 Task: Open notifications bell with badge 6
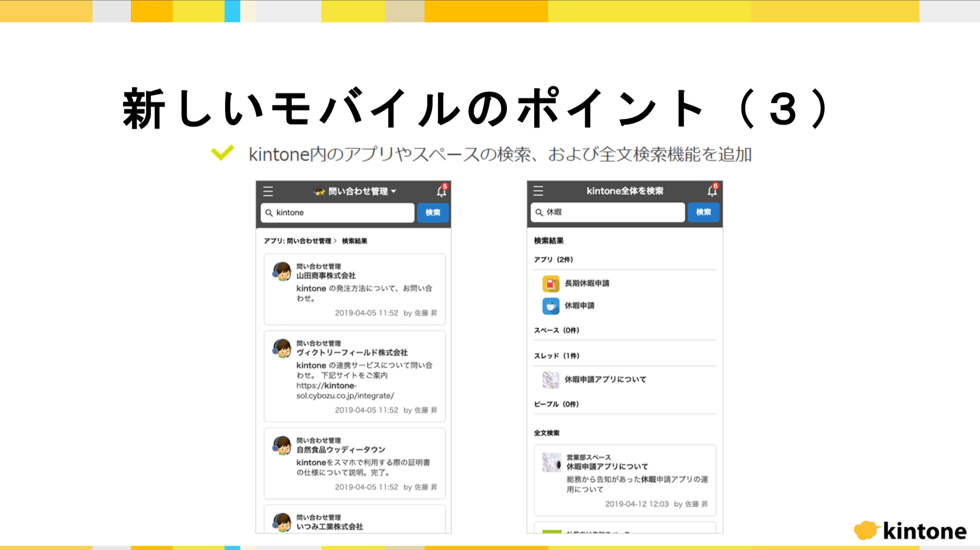(712, 190)
